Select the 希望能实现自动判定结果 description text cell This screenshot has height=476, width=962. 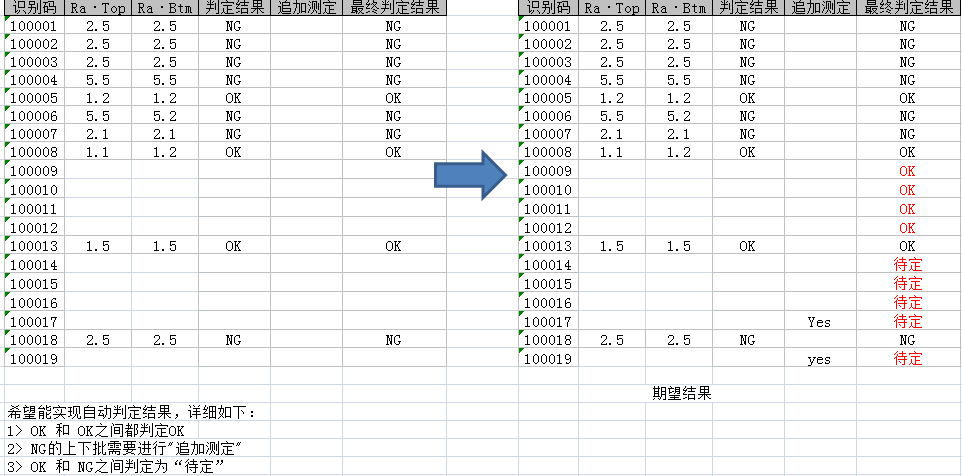132,412
